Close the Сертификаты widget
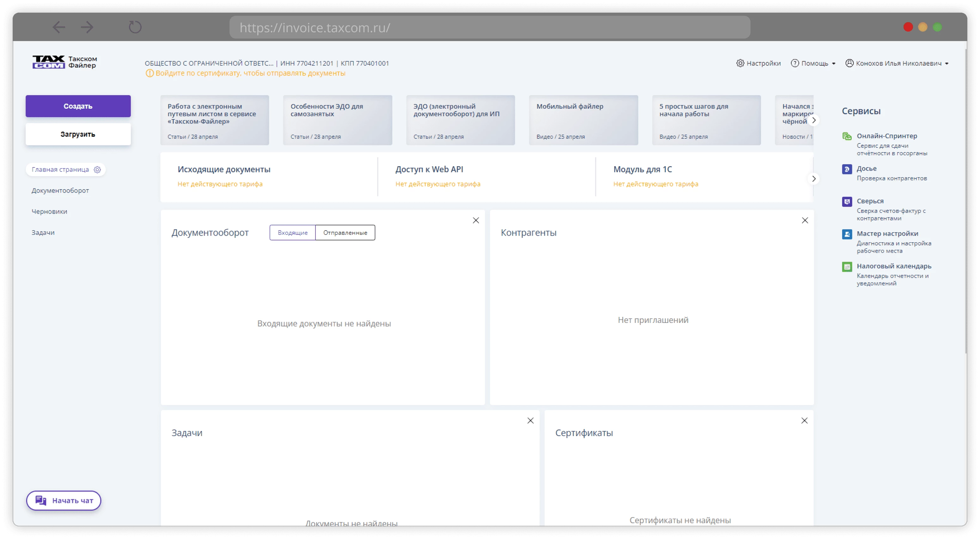 pos(804,421)
